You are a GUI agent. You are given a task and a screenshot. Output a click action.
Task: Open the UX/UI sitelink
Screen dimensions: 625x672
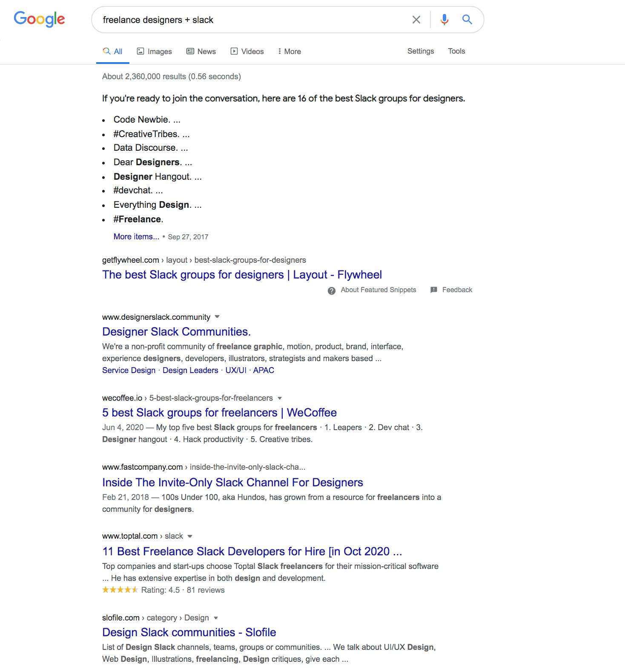point(236,370)
